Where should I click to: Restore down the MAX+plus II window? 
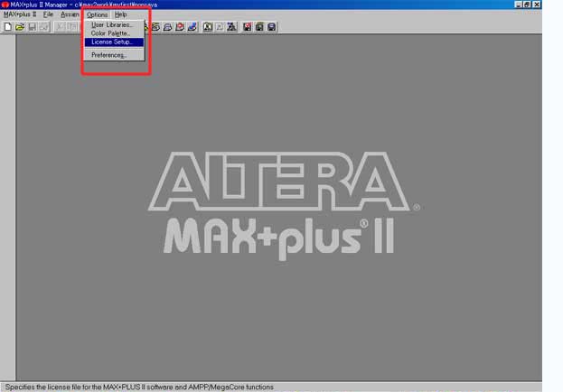(527, 5)
